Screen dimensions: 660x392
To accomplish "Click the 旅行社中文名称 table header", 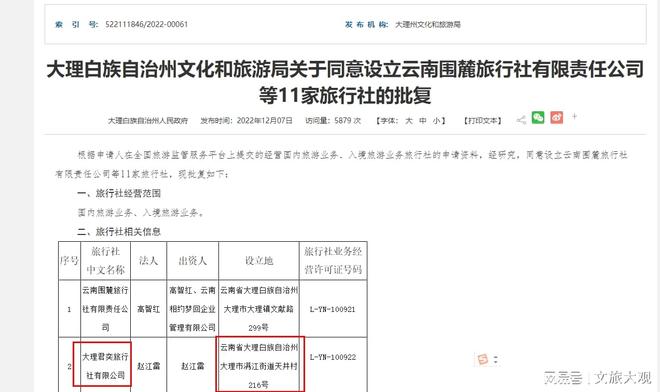I will 106,261.
